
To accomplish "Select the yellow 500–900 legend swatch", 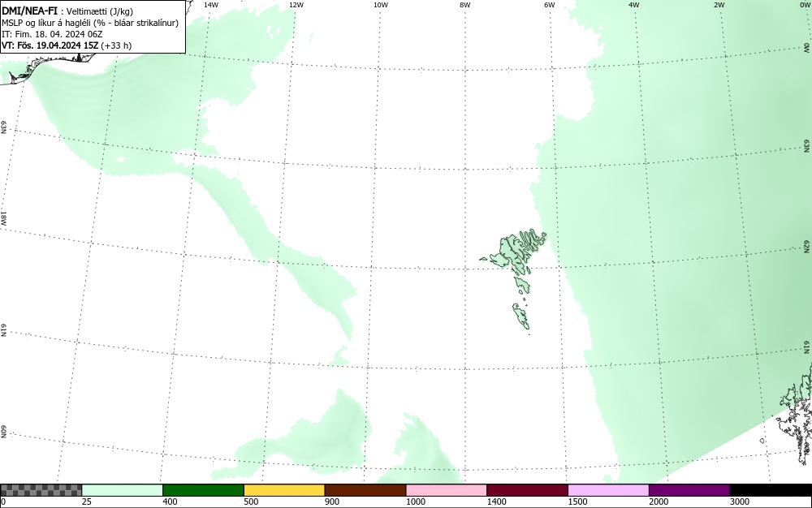I will pos(284,490).
